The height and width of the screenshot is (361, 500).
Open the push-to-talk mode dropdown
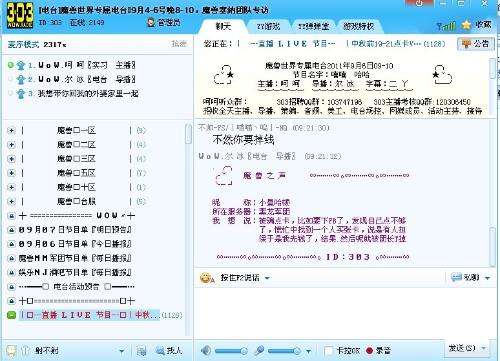click(267, 278)
